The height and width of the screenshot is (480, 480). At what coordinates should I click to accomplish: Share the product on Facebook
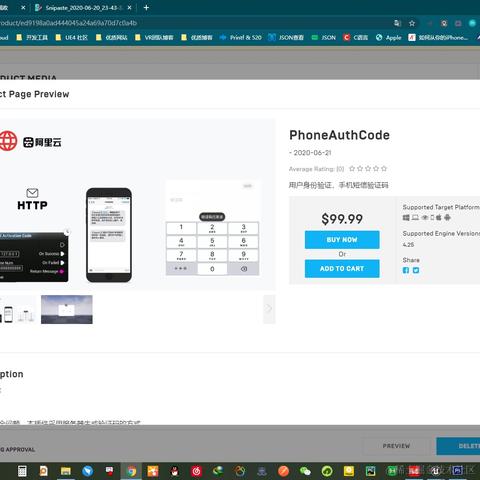coord(406,270)
